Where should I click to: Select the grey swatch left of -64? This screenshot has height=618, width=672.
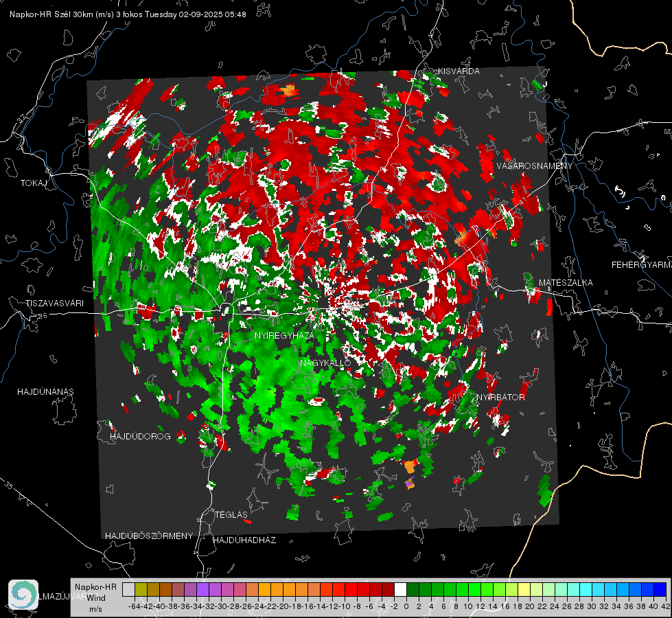coord(128,589)
